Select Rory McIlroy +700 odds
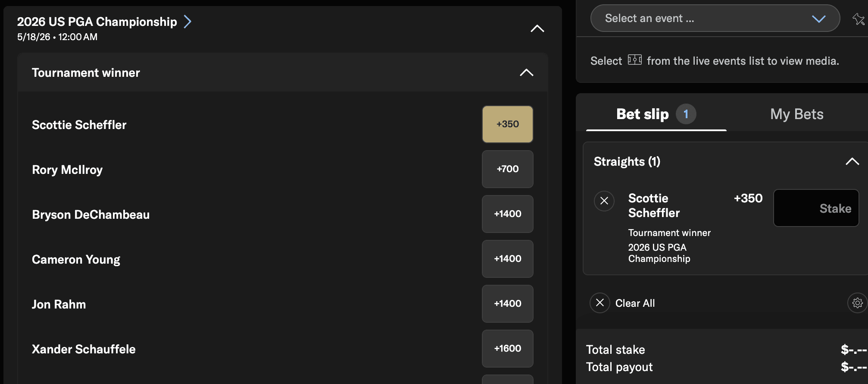Image resolution: width=868 pixels, height=384 pixels. click(x=508, y=169)
